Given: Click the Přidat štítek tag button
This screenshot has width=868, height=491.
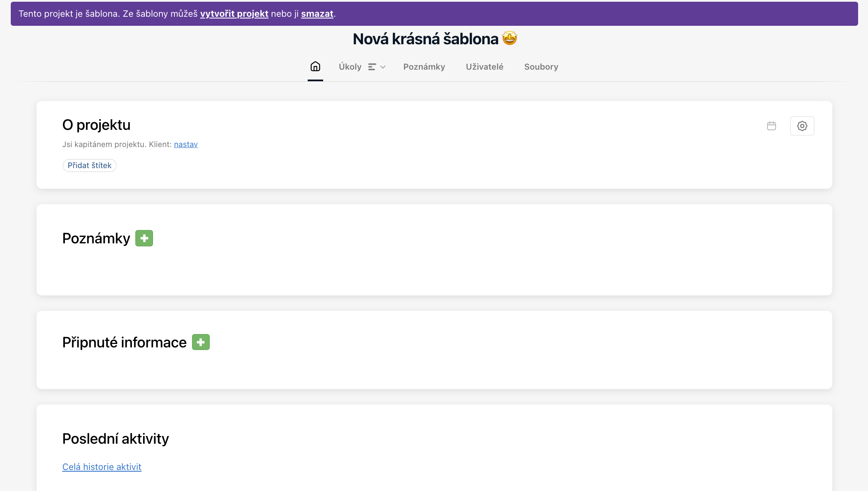Looking at the screenshot, I should 89,166.
